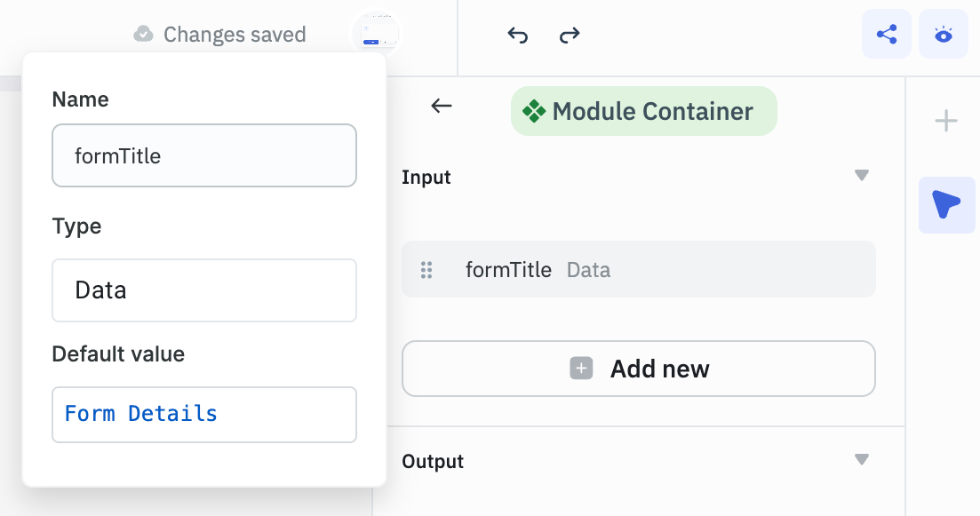Undo the last change
Image resolution: width=980 pixels, height=516 pixels.
coord(518,33)
